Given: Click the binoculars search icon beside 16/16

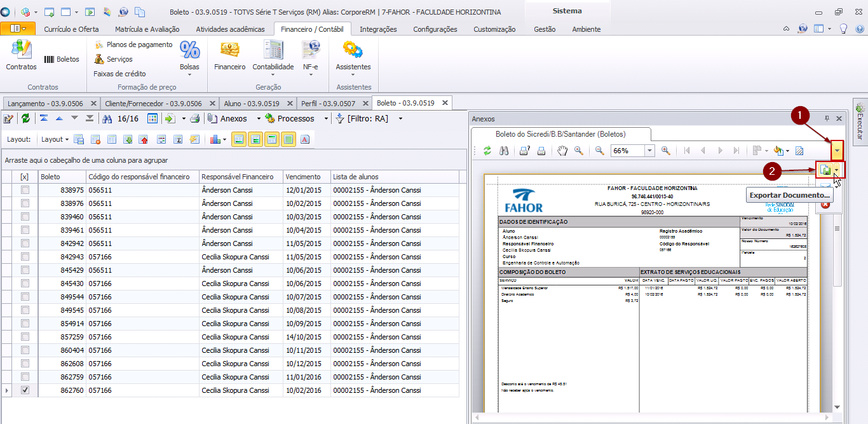Looking at the screenshot, I should pos(107,118).
